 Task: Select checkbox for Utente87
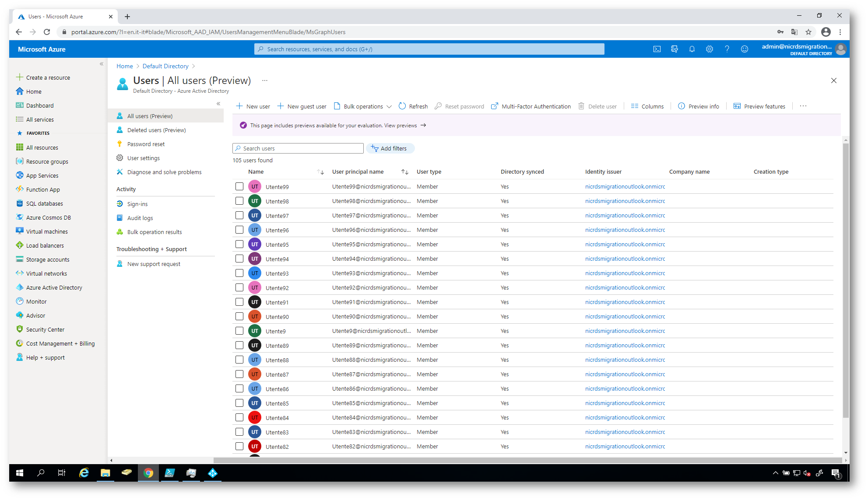pos(239,374)
